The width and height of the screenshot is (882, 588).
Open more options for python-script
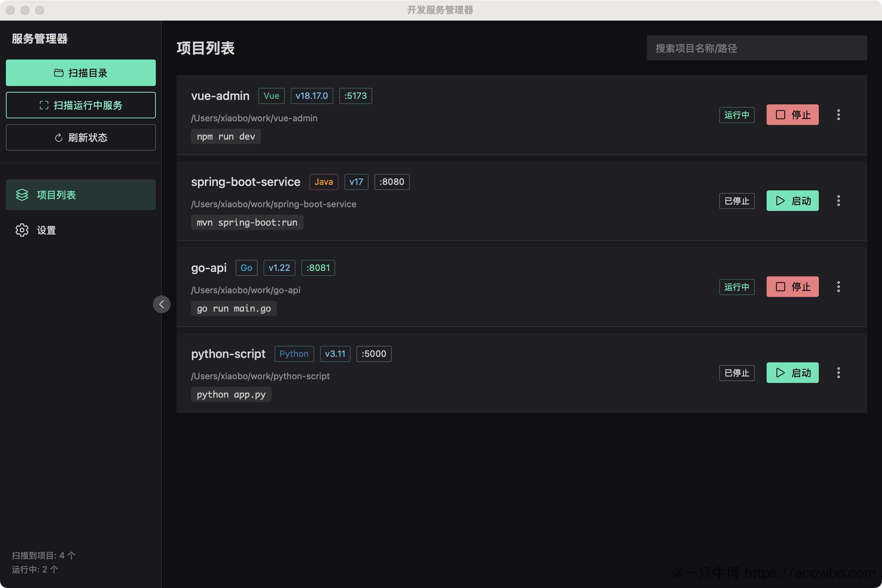[x=839, y=373]
